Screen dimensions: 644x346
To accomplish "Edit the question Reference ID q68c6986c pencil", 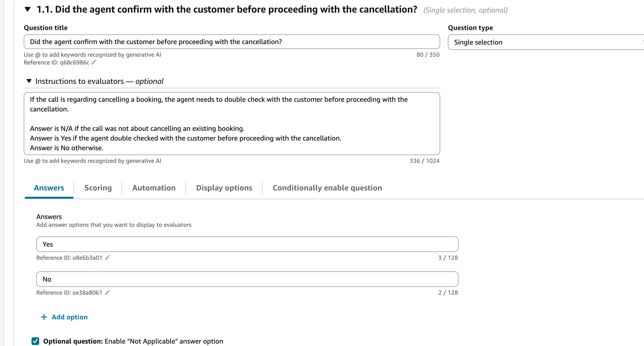I will (94, 62).
